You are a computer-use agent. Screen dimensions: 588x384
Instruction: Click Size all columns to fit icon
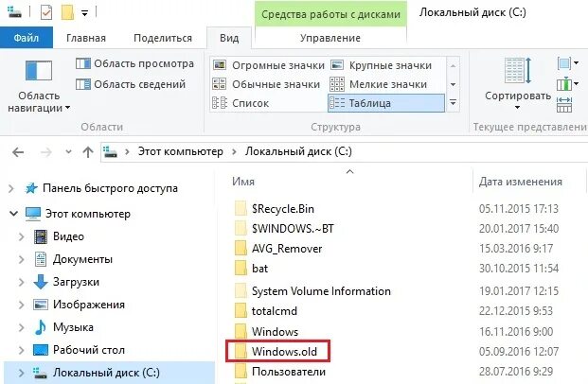point(564,105)
